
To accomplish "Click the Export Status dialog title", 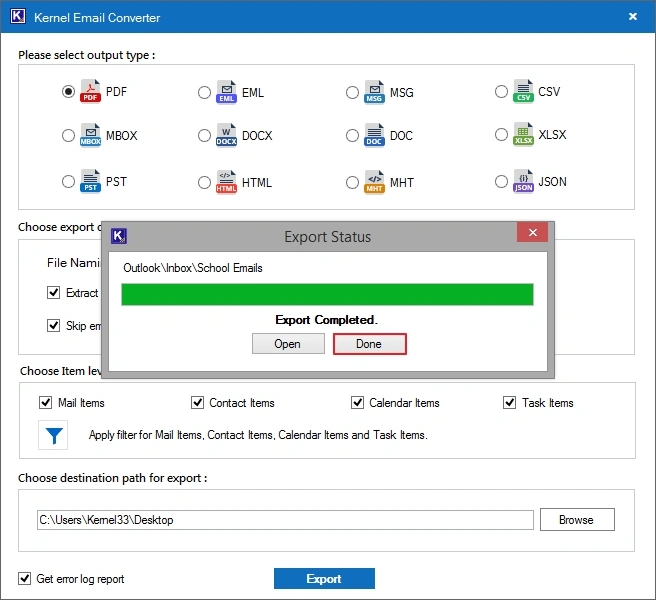I will coord(328,237).
